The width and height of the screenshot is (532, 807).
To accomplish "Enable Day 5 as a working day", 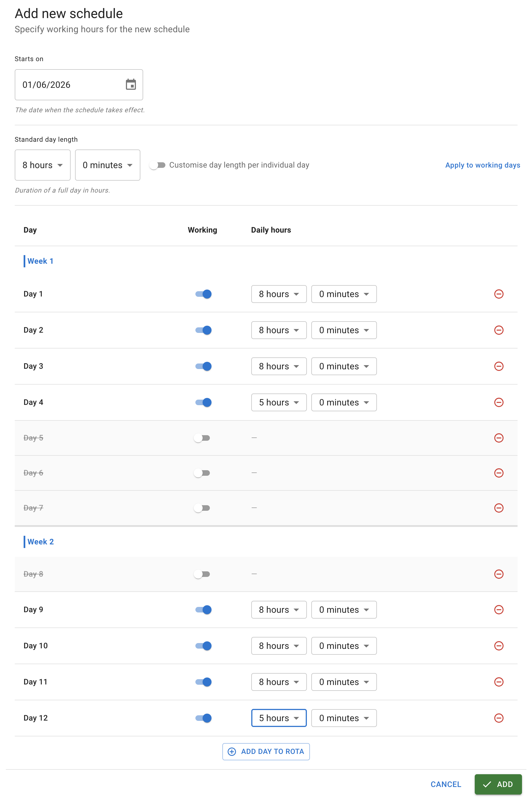I will coord(202,438).
